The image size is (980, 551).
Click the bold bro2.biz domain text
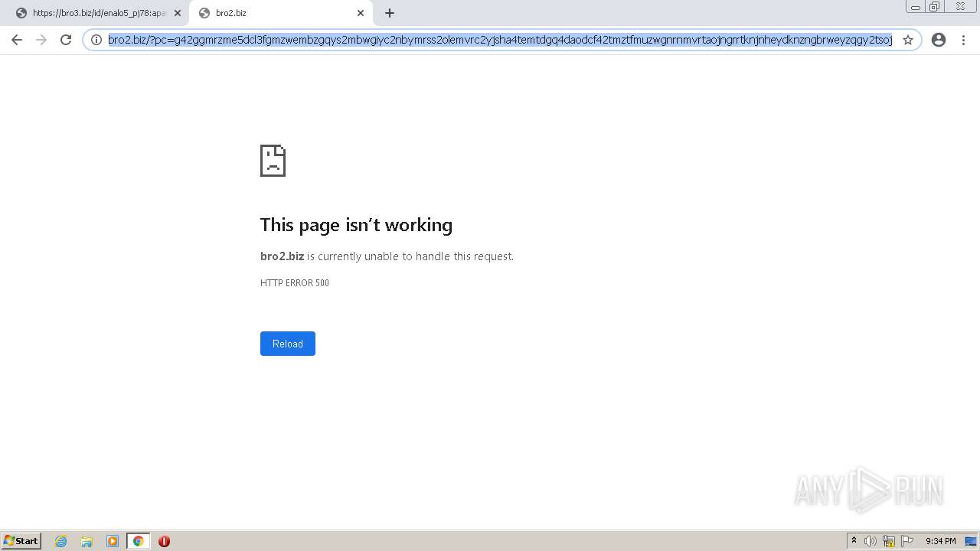point(282,256)
